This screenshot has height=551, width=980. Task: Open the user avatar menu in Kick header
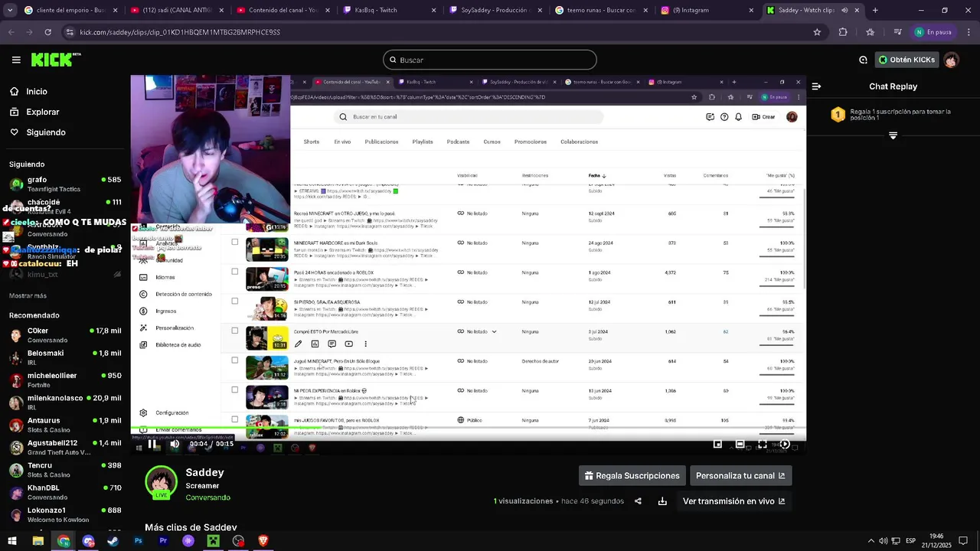click(950, 60)
